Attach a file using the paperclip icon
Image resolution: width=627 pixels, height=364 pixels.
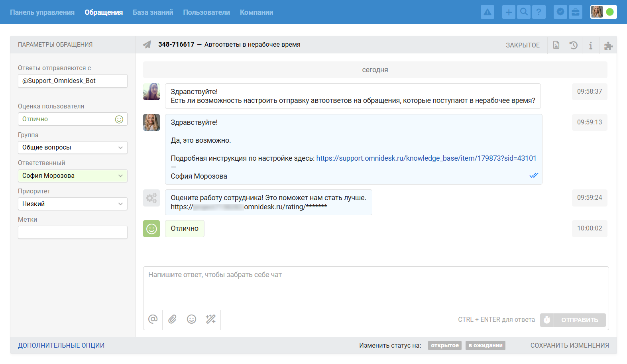(x=172, y=319)
